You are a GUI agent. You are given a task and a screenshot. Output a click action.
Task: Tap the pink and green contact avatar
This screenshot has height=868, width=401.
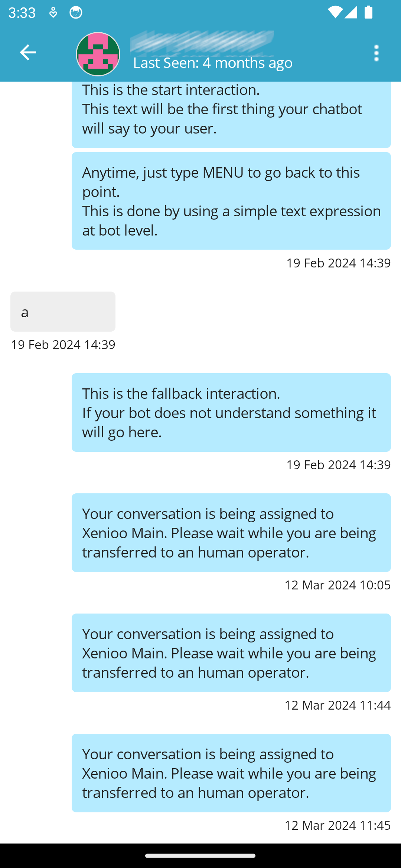point(98,54)
